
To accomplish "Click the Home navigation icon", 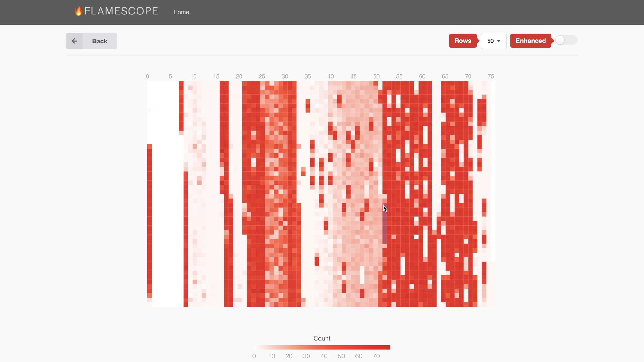I will (181, 12).
